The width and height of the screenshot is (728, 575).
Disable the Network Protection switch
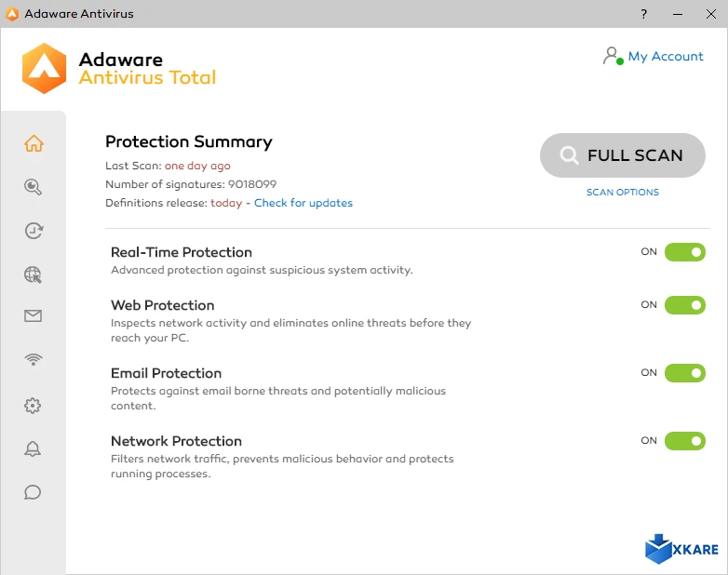coord(685,441)
